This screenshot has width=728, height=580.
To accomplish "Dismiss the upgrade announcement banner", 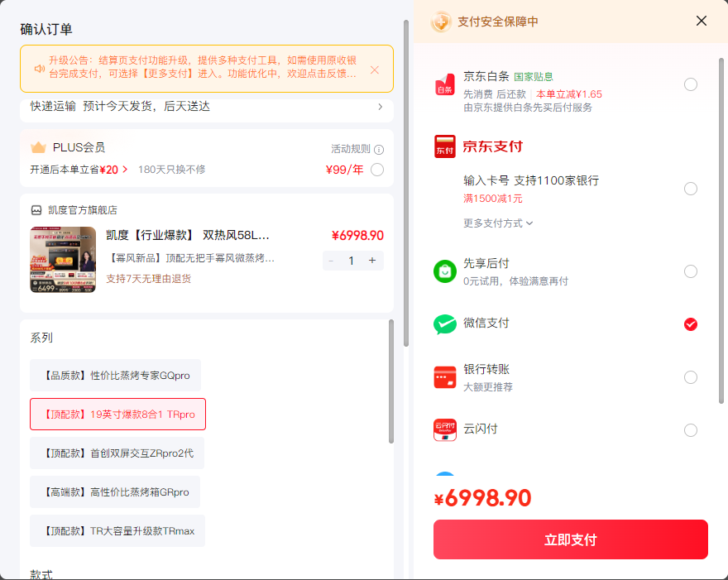I will (x=375, y=70).
